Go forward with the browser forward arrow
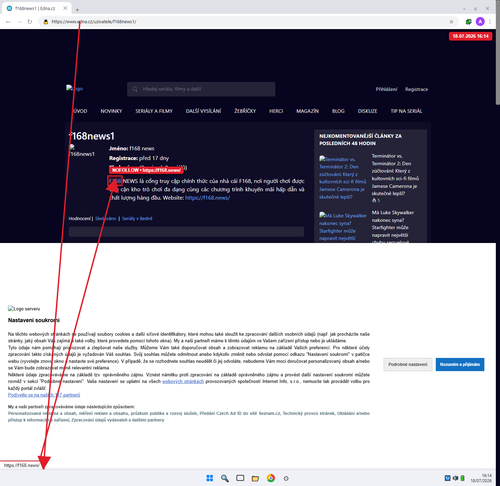The width and height of the screenshot is (500, 486). point(19,22)
